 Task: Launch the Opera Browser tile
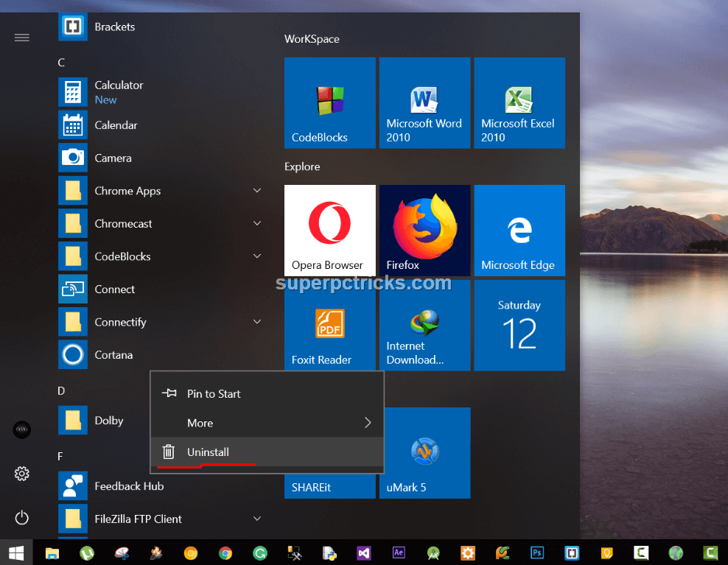coord(329,231)
